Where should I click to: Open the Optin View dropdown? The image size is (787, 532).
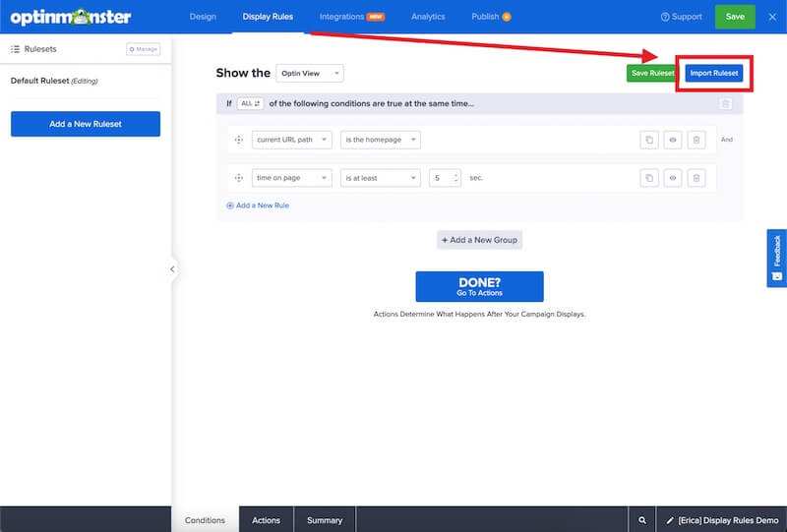pyautogui.click(x=310, y=73)
